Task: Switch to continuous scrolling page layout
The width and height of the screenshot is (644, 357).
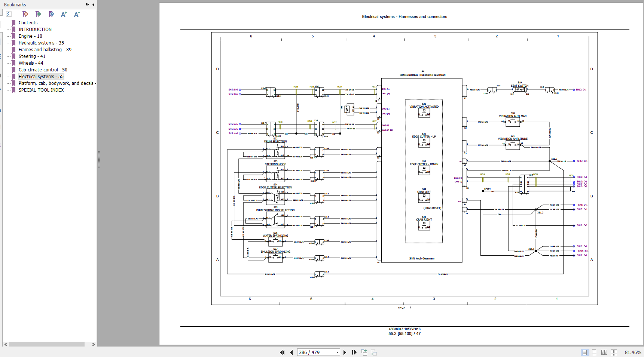Action: click(x=594, y=352)
